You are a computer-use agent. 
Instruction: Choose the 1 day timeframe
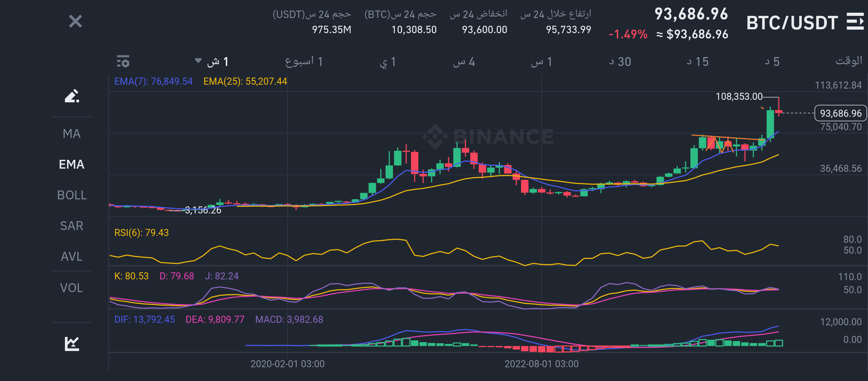tap(388, 62)
